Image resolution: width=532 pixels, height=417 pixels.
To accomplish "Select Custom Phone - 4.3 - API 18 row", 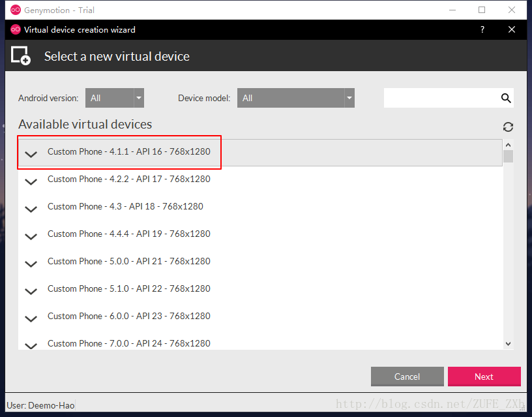I will click(x=260, y=207).
